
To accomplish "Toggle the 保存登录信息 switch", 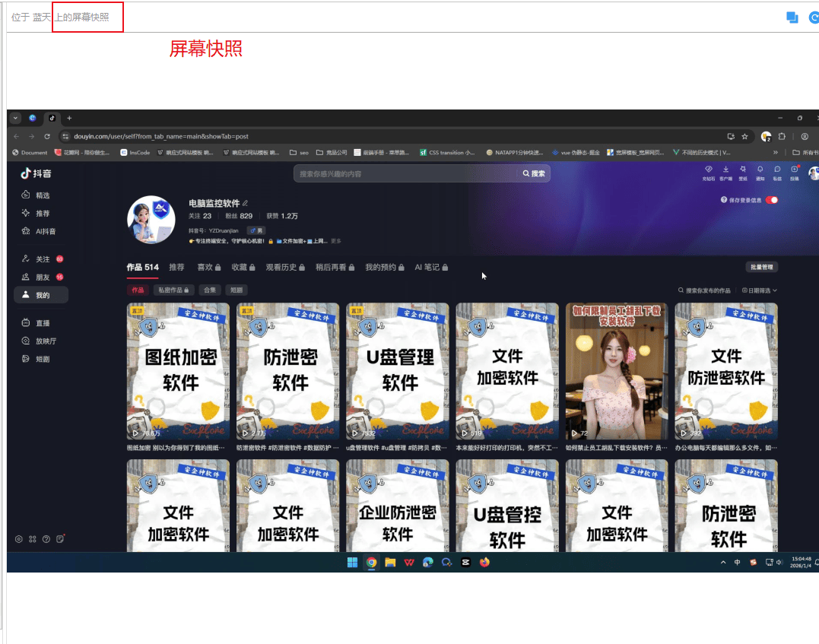I will (x=772, y=200).
